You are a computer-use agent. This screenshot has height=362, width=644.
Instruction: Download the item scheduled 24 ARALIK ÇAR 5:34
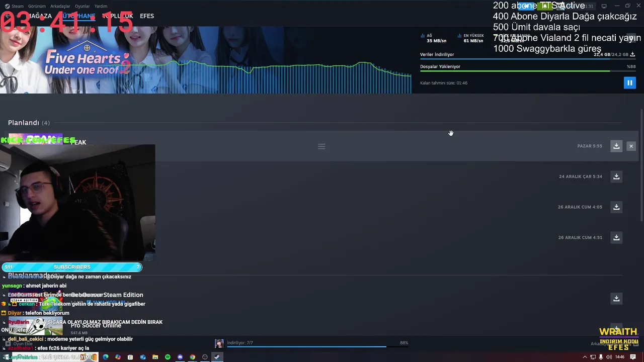pyautogui.click(x=616, y=176)
